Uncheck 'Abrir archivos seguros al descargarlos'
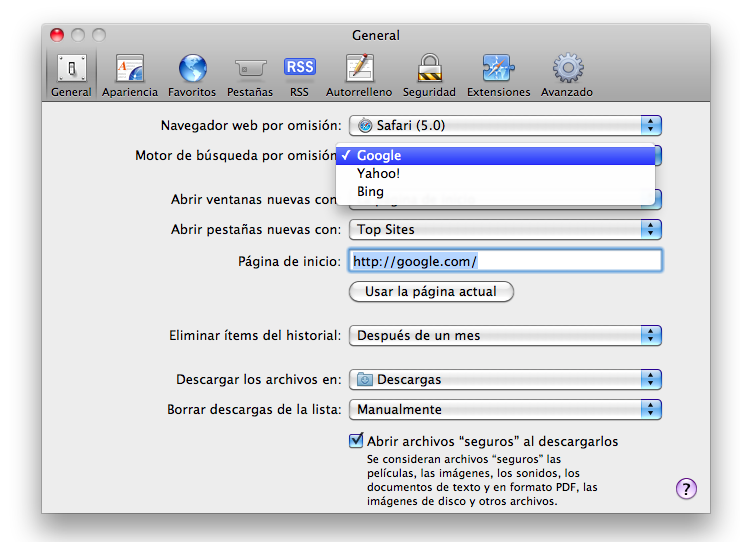This screenshot has height=542, width=740. click(356, 440)
